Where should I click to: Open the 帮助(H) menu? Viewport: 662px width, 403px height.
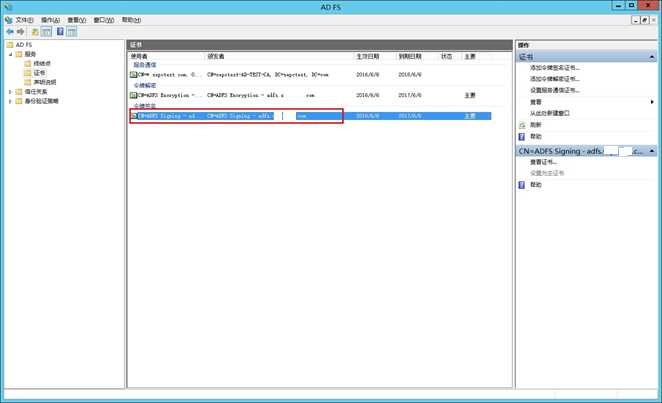(x=131, y=20)
